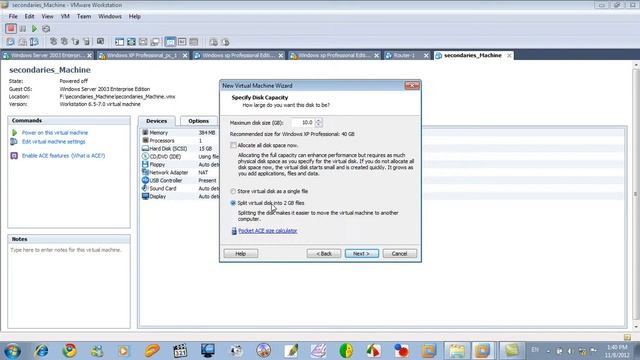The width and height of the screenshot is (640, 360).
Task: Increase maximum disk size with up spinner
Action: [x=319, y=120]
